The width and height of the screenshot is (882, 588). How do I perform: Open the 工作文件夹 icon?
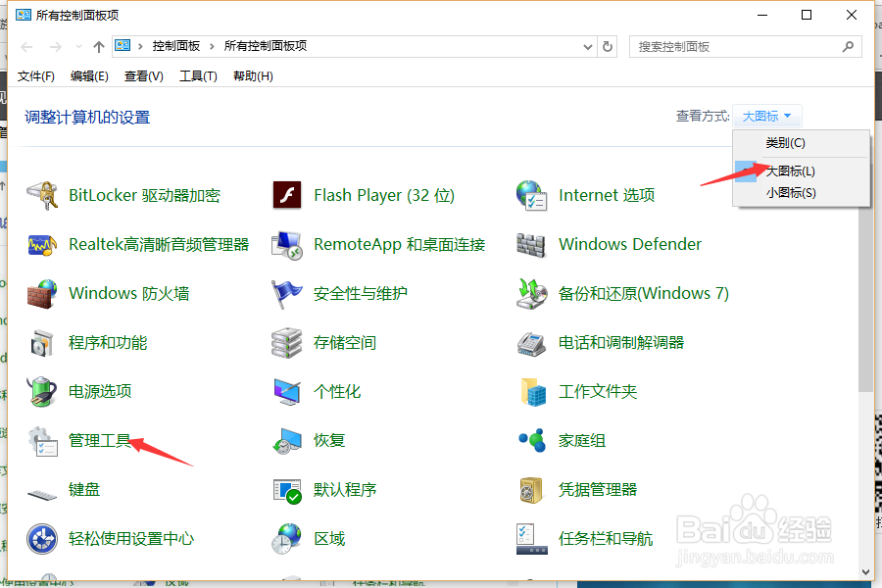[x=533, y=392]
